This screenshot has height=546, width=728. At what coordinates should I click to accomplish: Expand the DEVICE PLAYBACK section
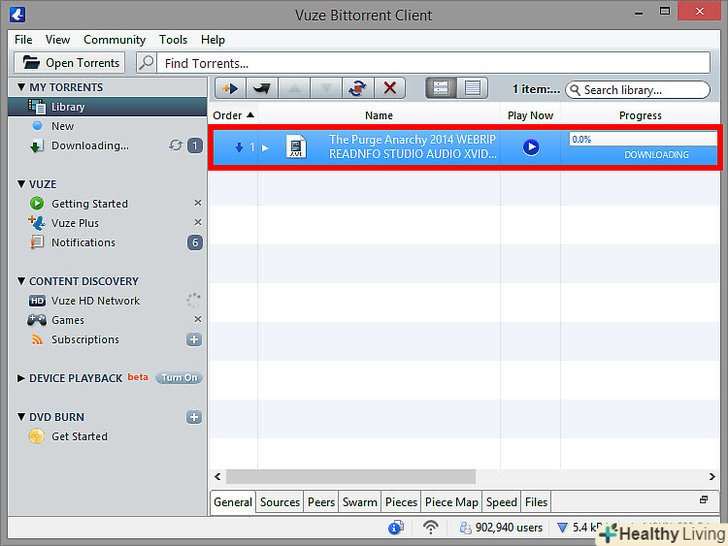click(x=21, y=378)
